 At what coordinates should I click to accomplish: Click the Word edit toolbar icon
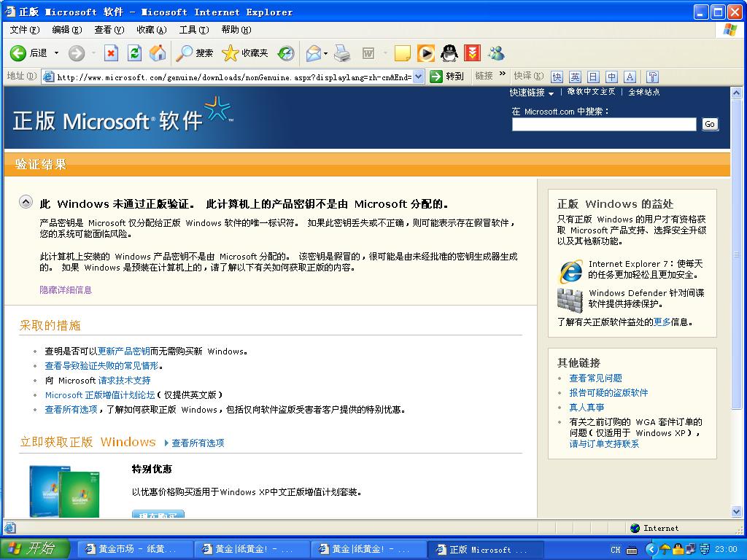368,52
